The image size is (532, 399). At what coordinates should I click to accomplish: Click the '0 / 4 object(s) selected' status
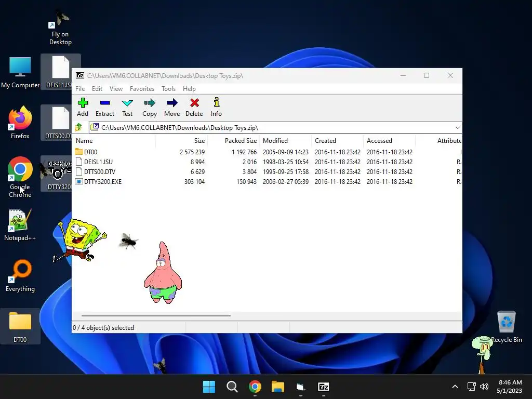pyautogui.click(x=103, y=328)
